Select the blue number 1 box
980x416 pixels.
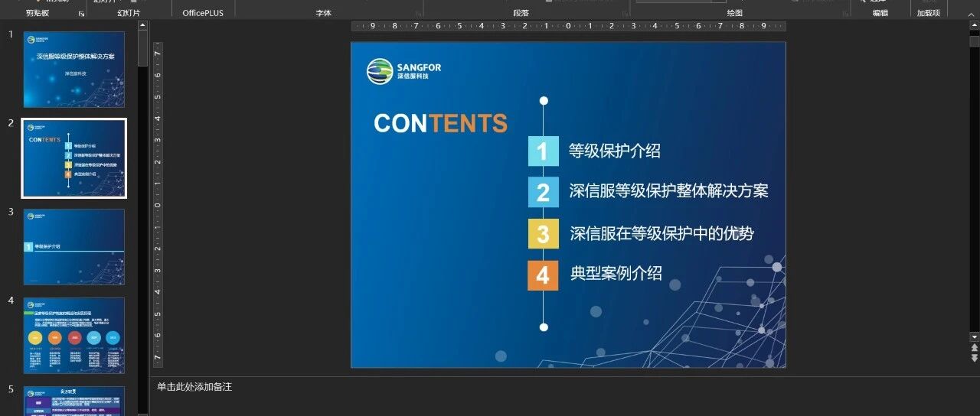(543, 151)
